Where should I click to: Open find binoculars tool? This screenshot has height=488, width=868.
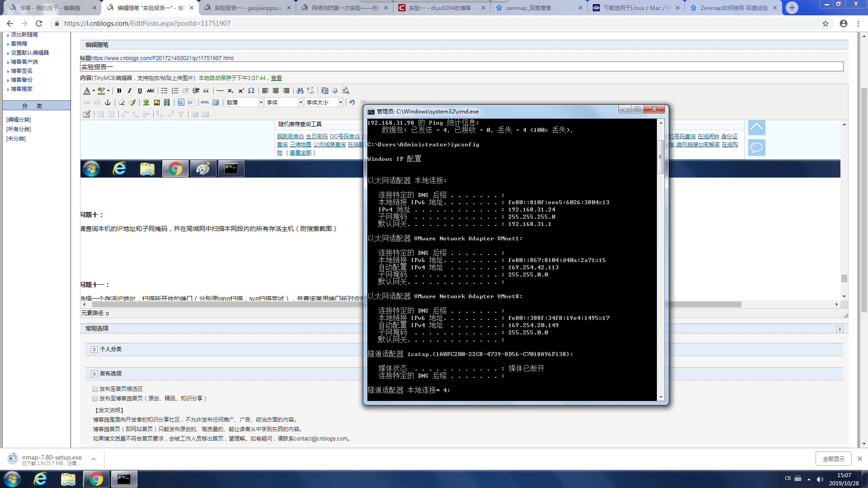click(300, 90)
